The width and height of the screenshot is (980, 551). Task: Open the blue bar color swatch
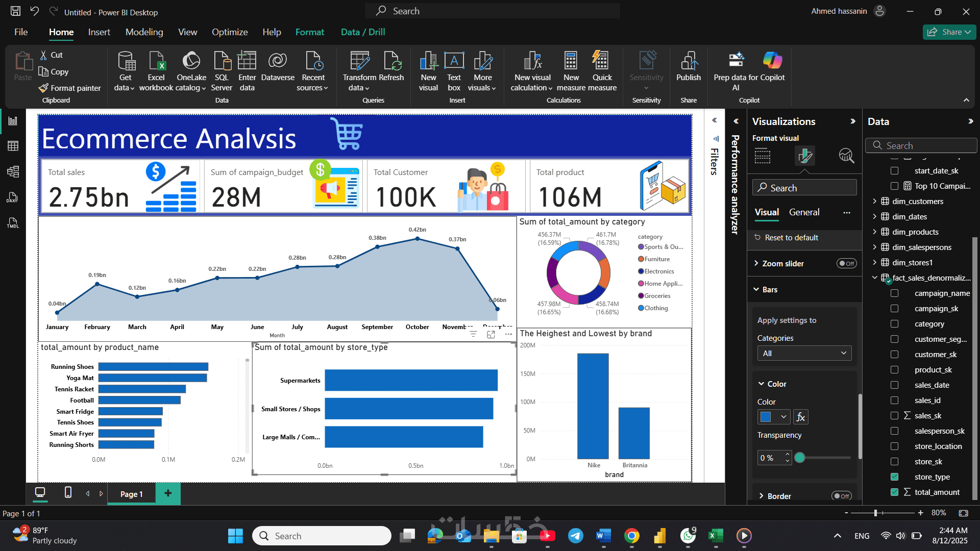click(766, 417)
